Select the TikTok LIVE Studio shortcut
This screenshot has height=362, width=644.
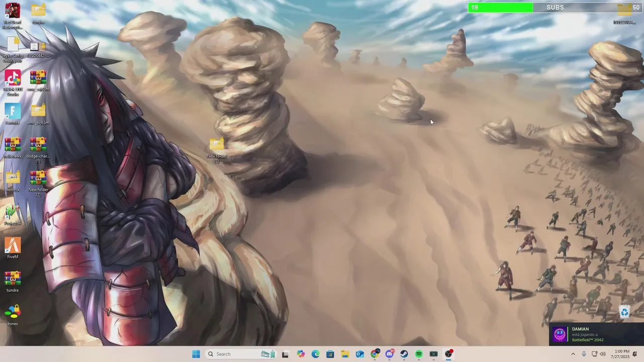[x=13, y=83]
